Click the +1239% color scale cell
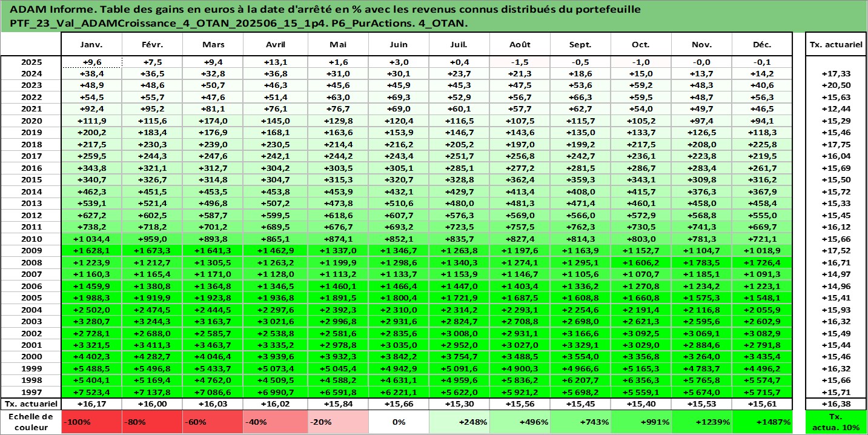The width and height of the screenshot is (868, 435). tap(701, 422)
